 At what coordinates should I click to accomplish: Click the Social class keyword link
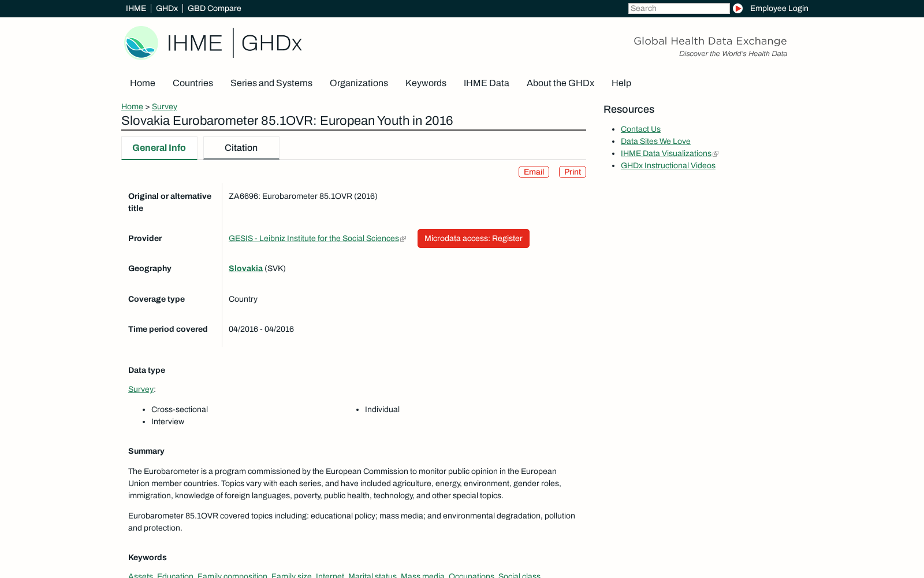pyautogui.click(x=519, y=575)
